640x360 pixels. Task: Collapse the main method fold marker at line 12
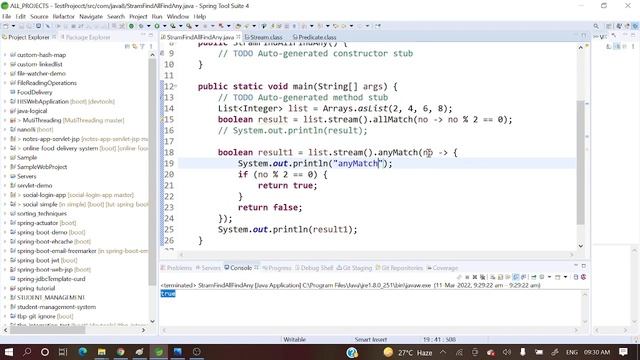176,86
